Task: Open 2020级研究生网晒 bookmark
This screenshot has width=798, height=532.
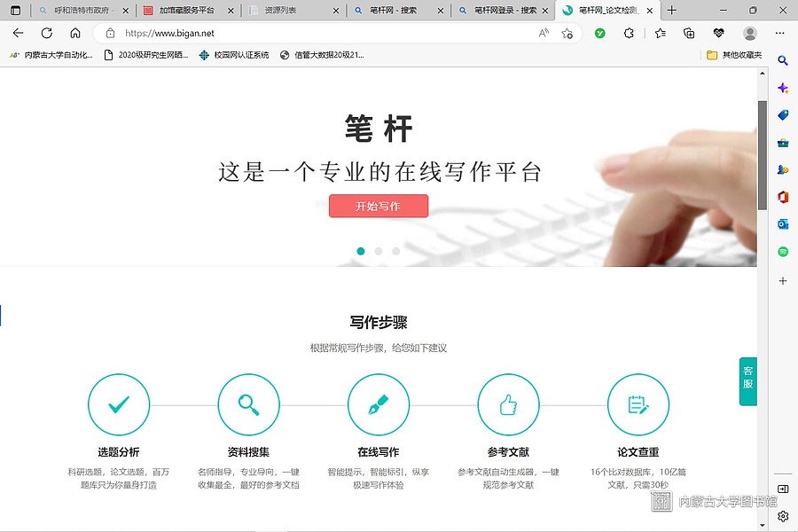Action: coord(146,55)
